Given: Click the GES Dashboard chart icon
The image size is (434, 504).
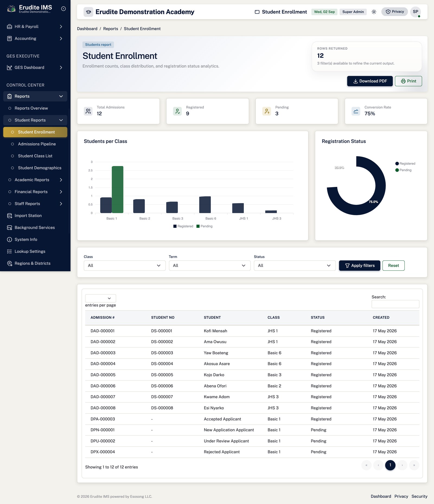Looking at the screenshot, I should [9, 68].
